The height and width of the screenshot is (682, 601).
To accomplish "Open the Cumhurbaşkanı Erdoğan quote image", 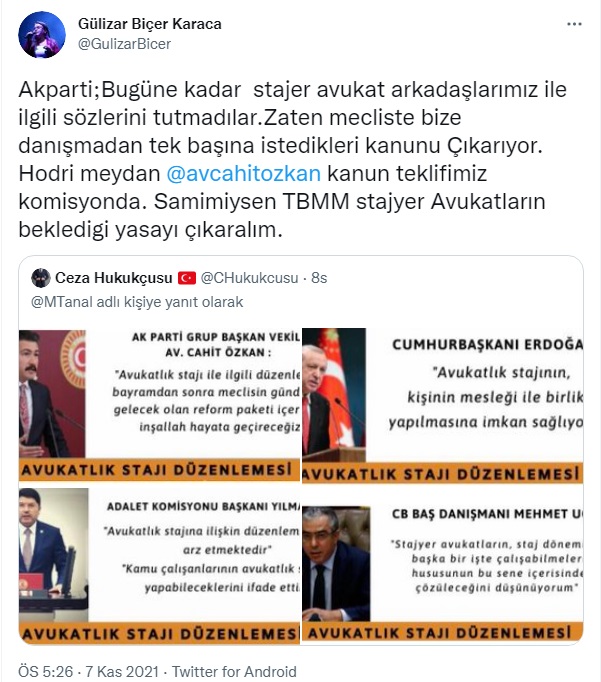I will click(442, 405).
